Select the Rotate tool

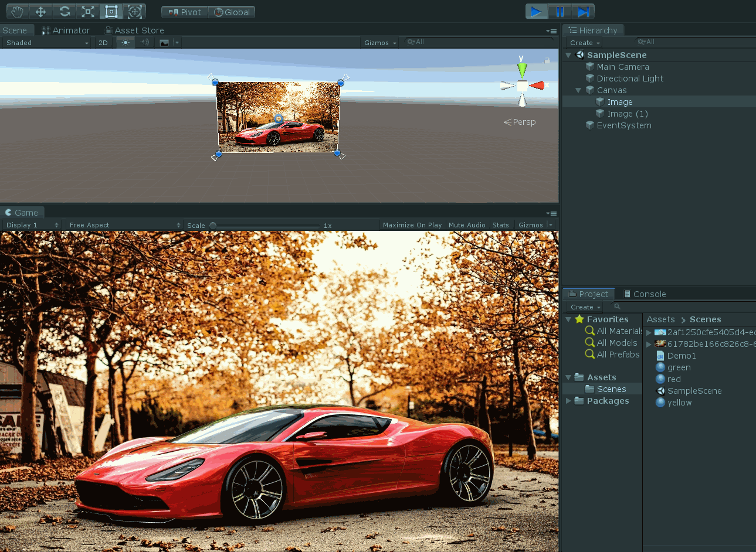65,12
